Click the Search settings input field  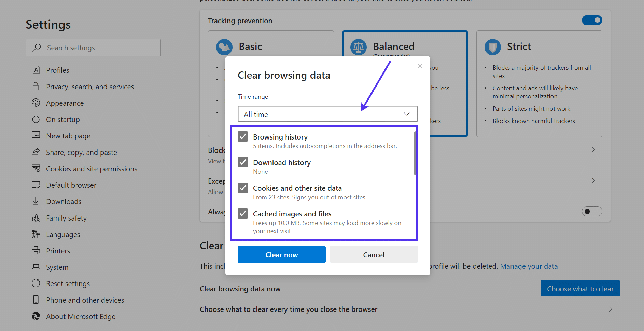click(x=93, y=48)
